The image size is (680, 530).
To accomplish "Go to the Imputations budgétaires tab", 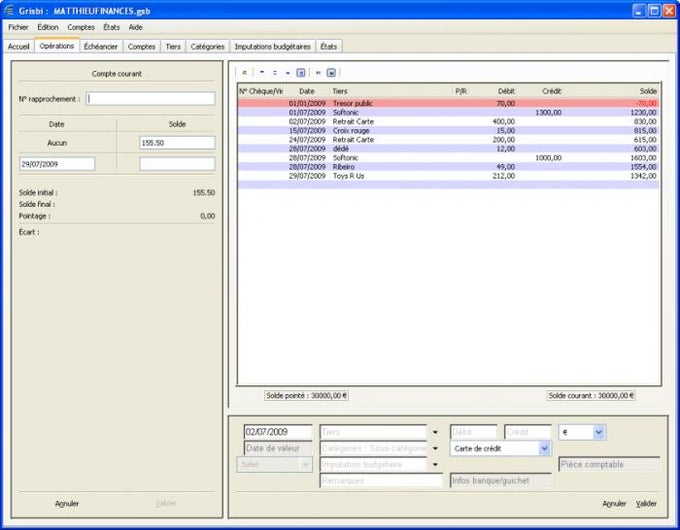I will coord(272,46).
